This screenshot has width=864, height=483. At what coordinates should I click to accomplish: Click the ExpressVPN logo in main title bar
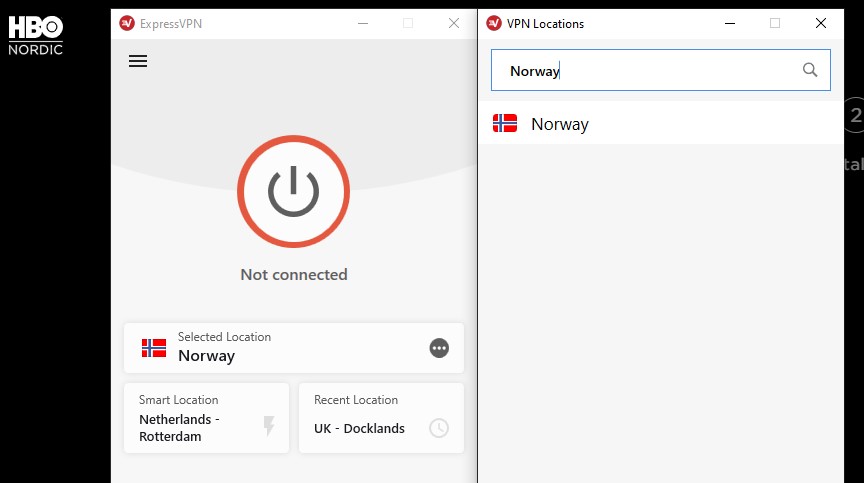point(127,23)
